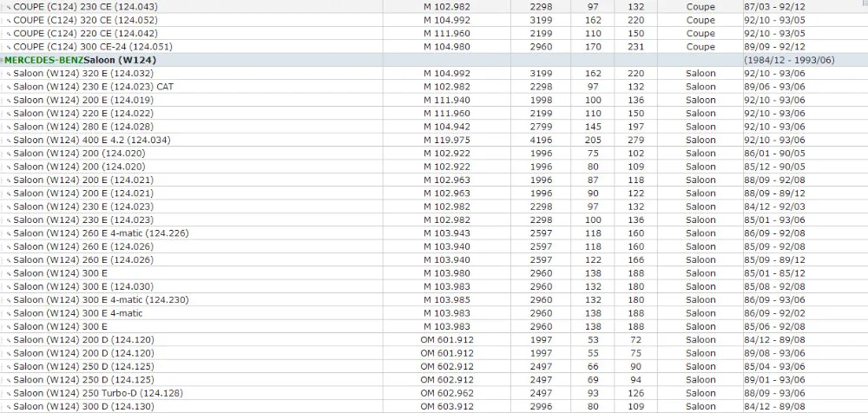Viewport: 868px width, 413px height.
Task: Click engine code M 104.942
Action: tap(447, 127)
